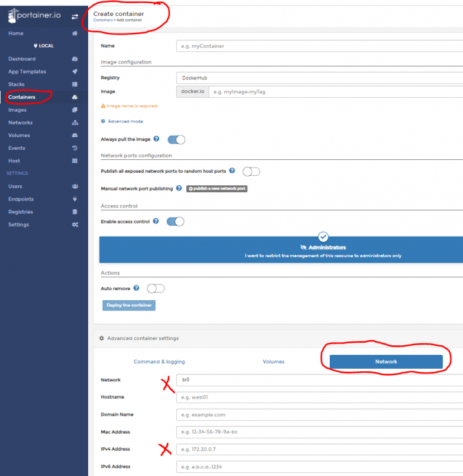
Task: Click the Registries database icon
Action: tap(75, 212)
